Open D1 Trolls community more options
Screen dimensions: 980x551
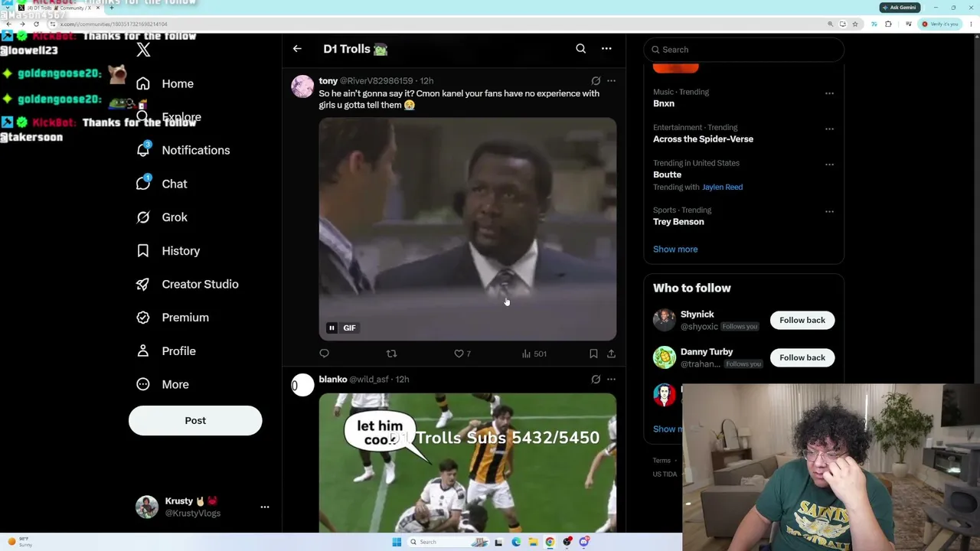(x=606, y=49)
